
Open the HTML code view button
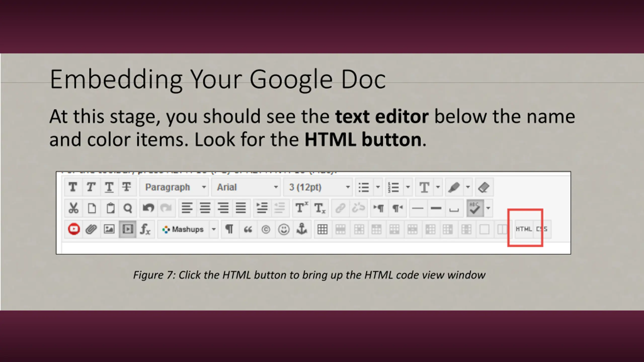pos(524,229)
